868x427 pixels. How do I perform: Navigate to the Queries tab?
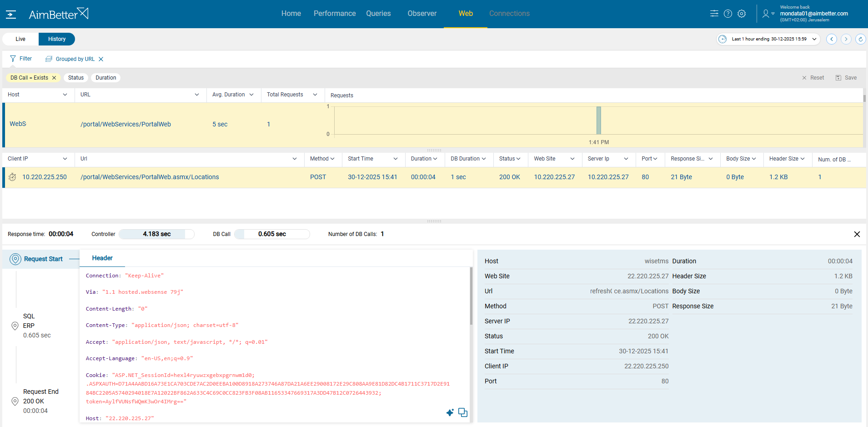(x=378, y=14)
